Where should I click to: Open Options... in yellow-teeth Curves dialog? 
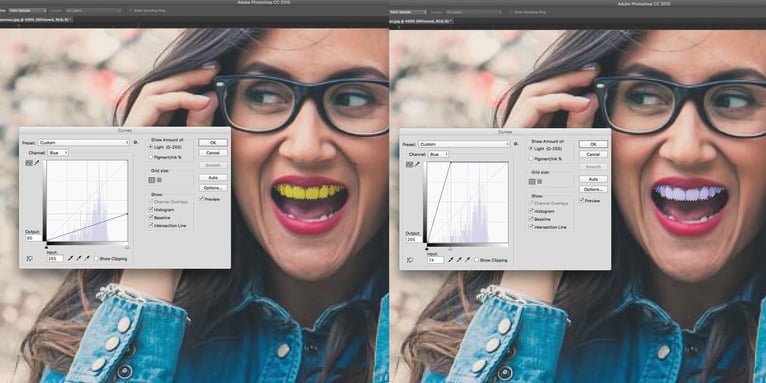pos(213,188)
